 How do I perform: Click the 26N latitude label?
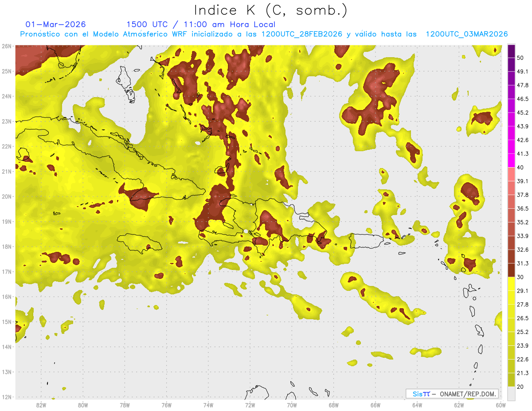pyautogui.click(x=7, y=46)
